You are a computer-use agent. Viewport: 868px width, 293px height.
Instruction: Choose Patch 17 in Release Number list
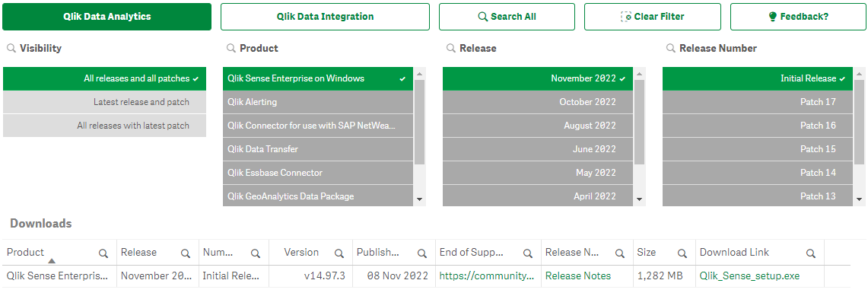pyautogui.click(x=758, y=102)
